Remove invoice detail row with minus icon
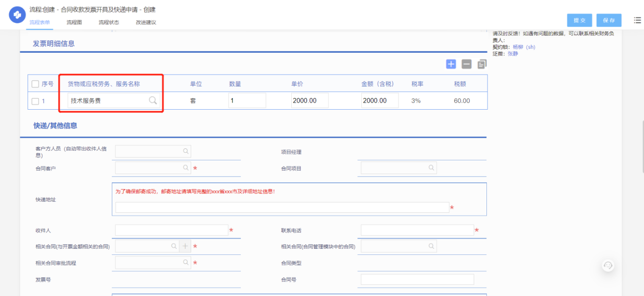The height and width of the screenshot is (296, 644). point(467,64)
